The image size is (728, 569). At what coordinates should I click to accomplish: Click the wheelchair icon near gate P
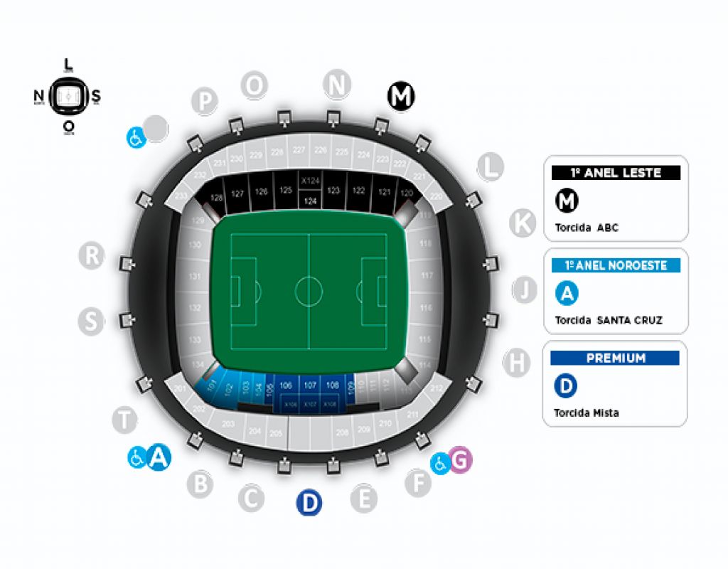pos(136,138)
